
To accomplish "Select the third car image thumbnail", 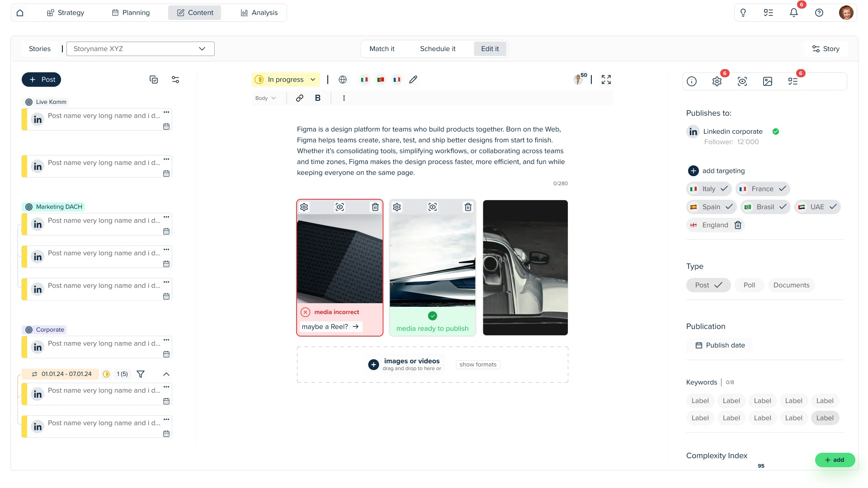I will pyautogui.click(x=525, y=267).
